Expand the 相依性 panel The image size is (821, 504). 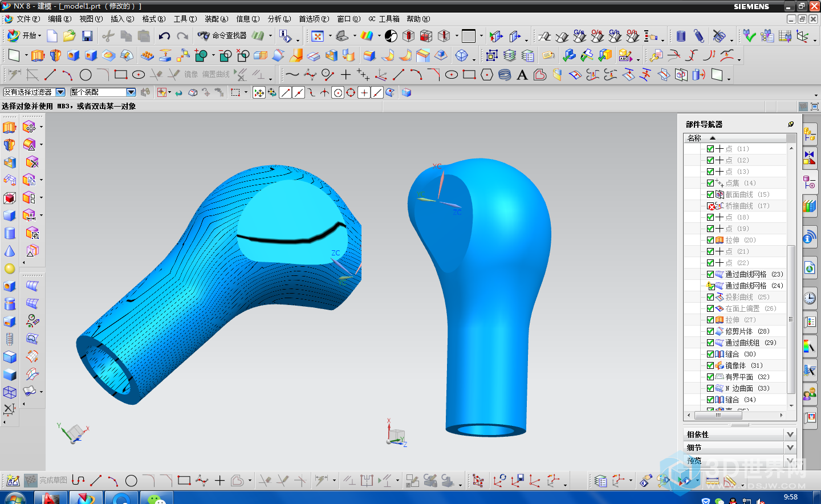tap(790, 434)
